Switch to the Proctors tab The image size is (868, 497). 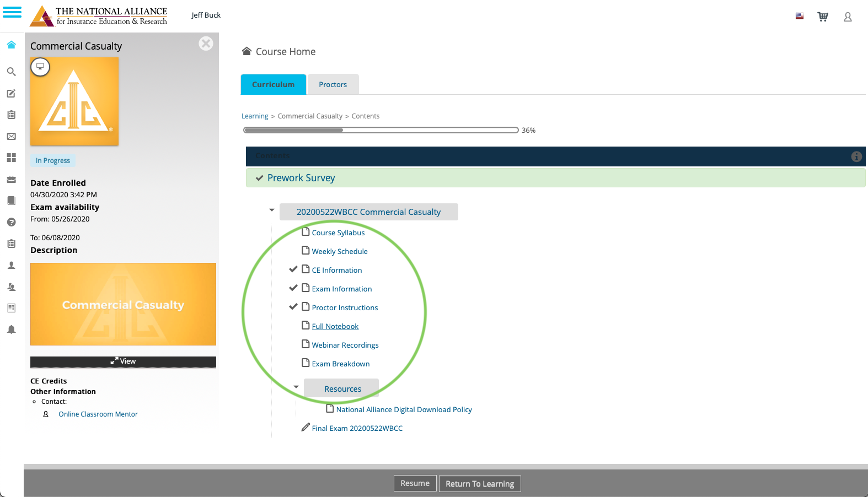[333, 84]
